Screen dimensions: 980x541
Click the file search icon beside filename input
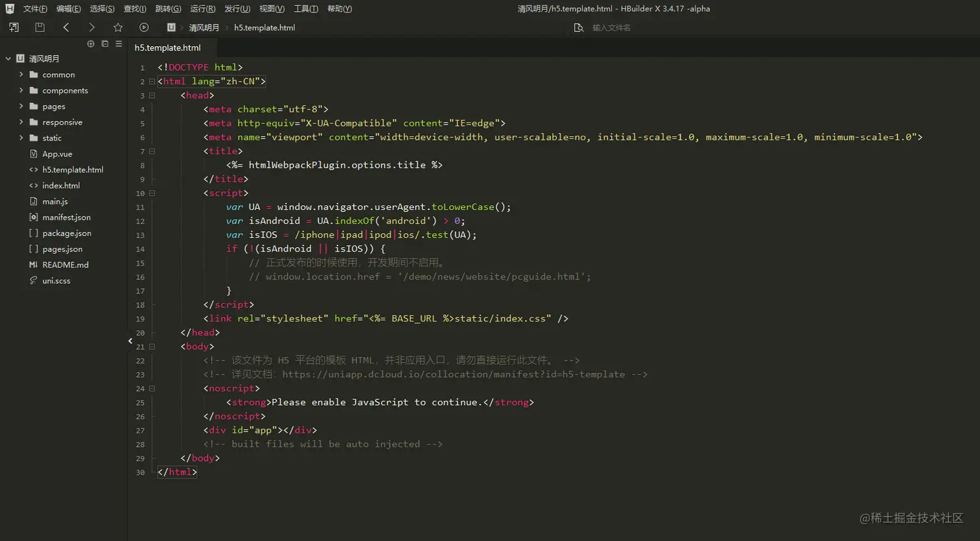(579, 27)
